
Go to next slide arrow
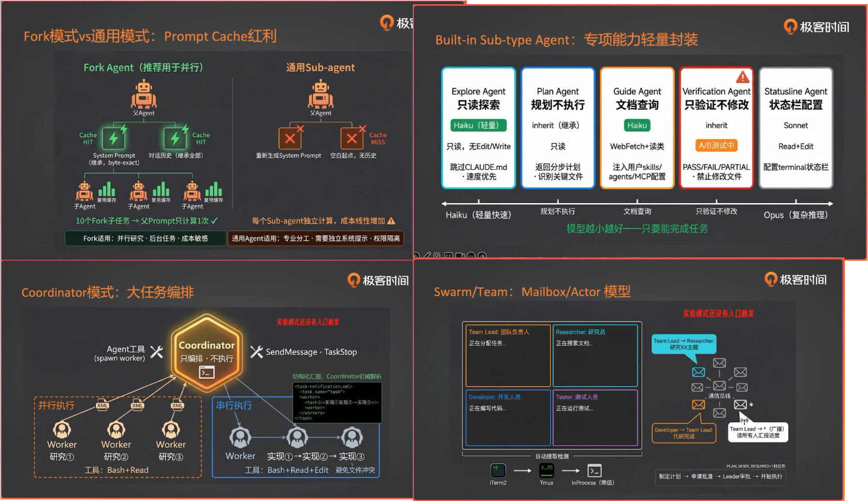[x=482, y=255]
